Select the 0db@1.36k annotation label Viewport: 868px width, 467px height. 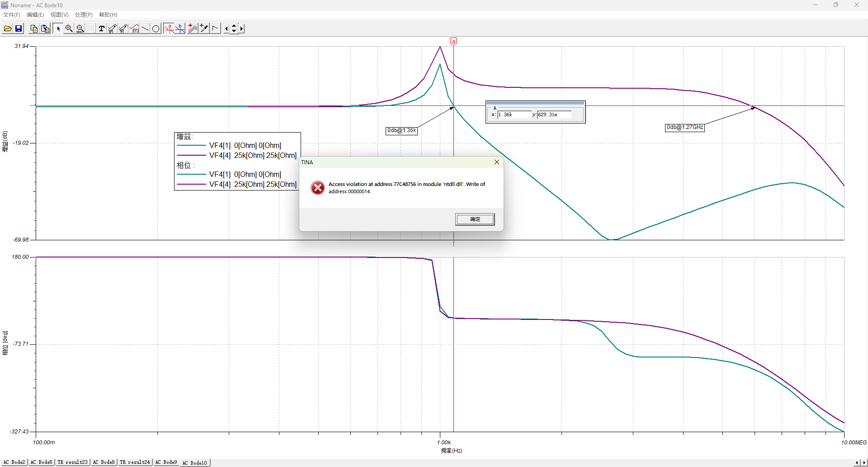(401, 131)
